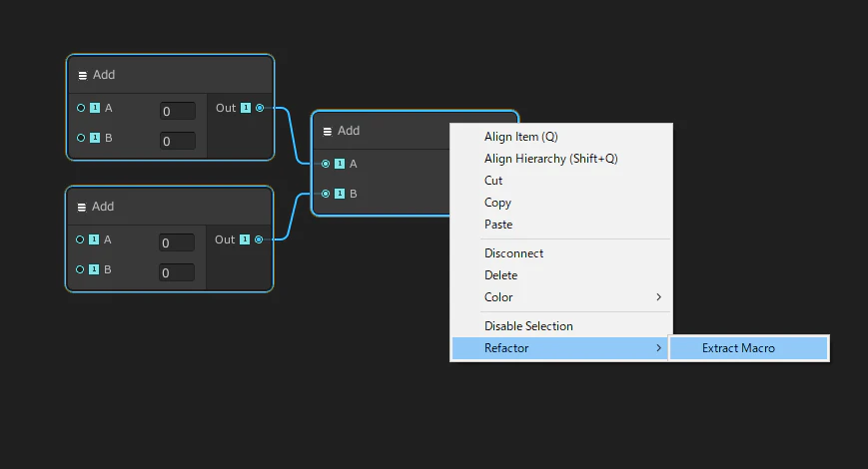Click input port B circle of bottom-left Add node

[x=80, y=269]
